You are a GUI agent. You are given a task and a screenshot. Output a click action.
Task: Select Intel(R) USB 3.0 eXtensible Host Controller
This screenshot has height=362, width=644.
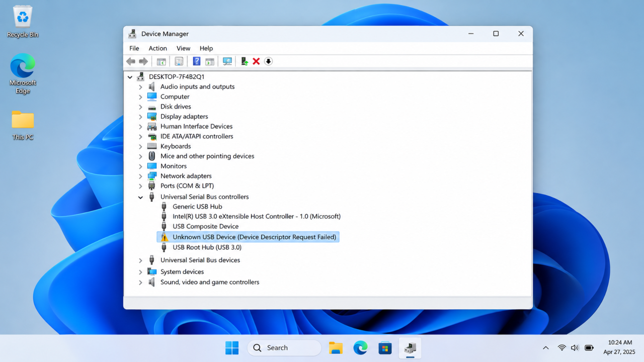[257, 216]
